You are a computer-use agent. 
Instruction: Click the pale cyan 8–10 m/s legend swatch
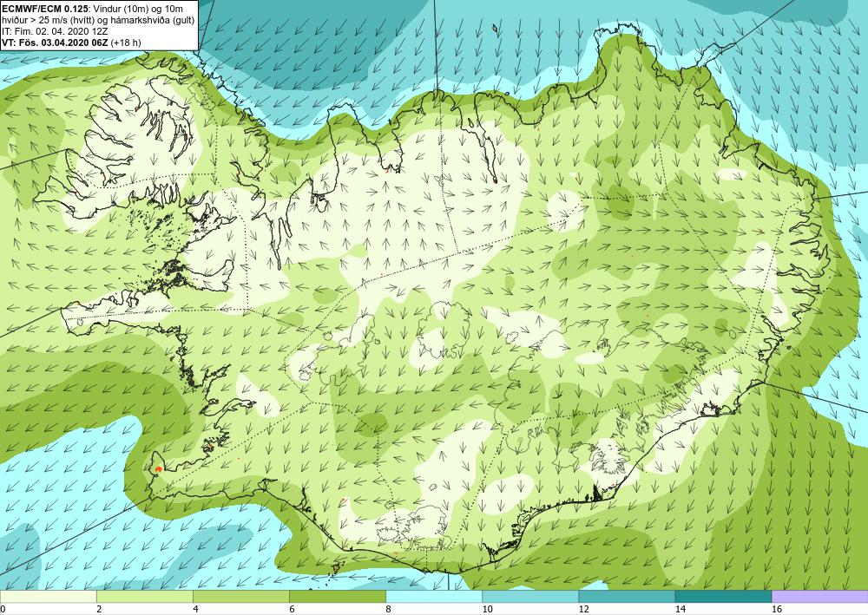coord(434,597)
